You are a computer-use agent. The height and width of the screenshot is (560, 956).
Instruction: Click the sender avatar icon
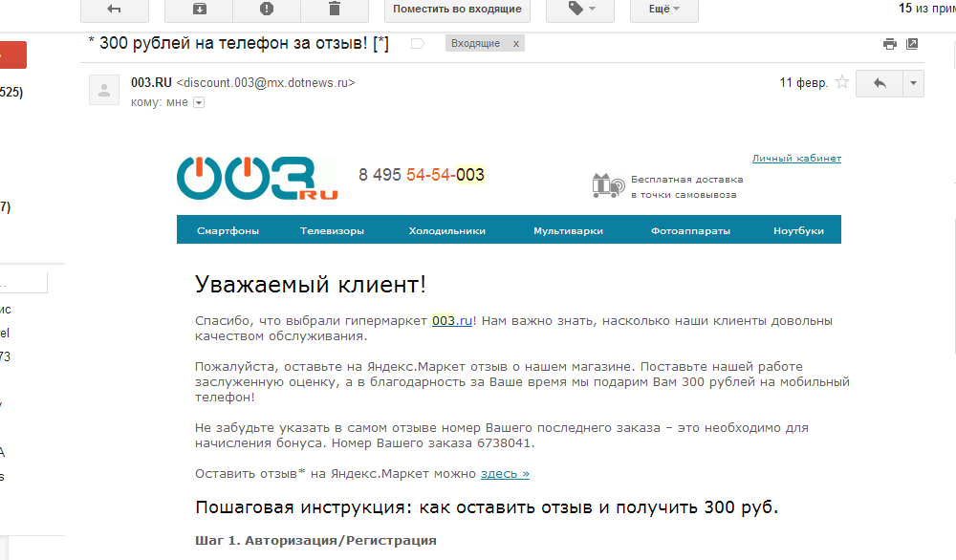tap(104, 90)
